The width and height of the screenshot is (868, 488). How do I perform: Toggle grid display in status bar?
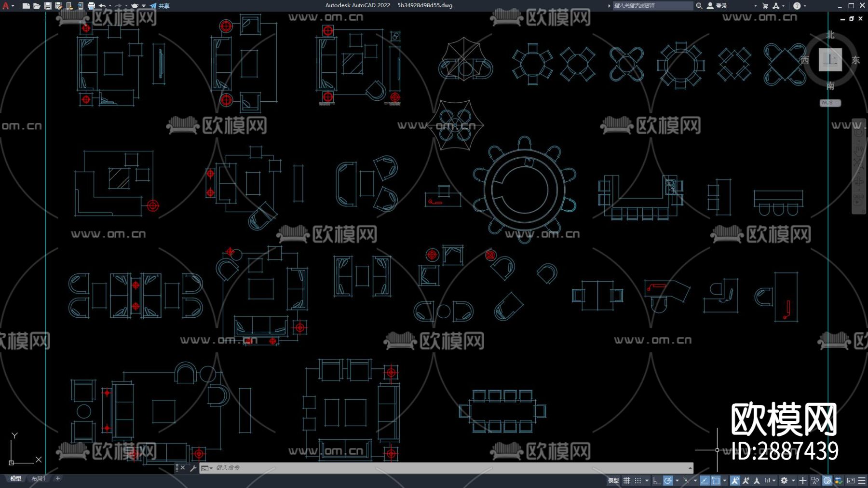coord(627,481)
